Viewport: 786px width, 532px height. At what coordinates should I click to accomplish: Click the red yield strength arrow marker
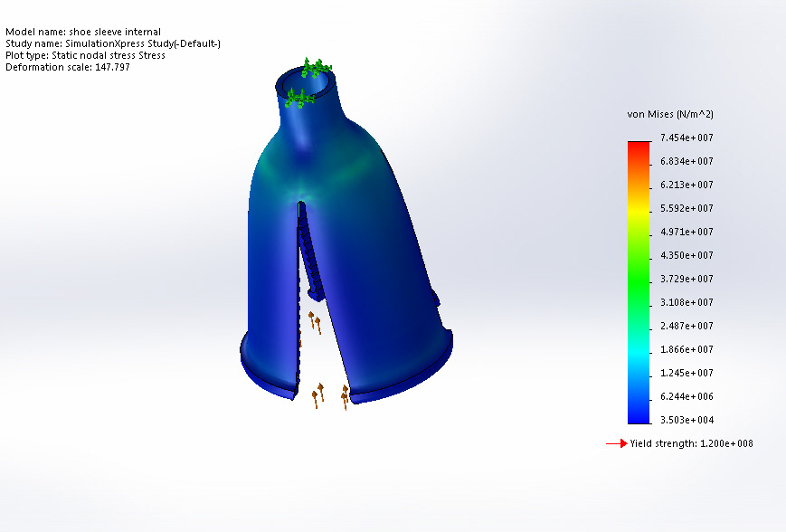[617, 443]
